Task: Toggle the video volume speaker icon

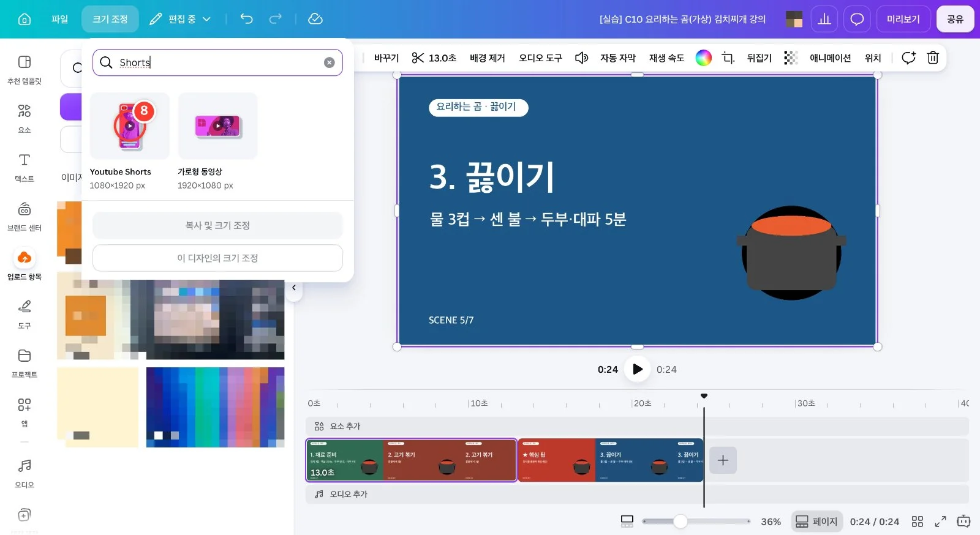Action: pyautogui.click(x=581, y=58)
